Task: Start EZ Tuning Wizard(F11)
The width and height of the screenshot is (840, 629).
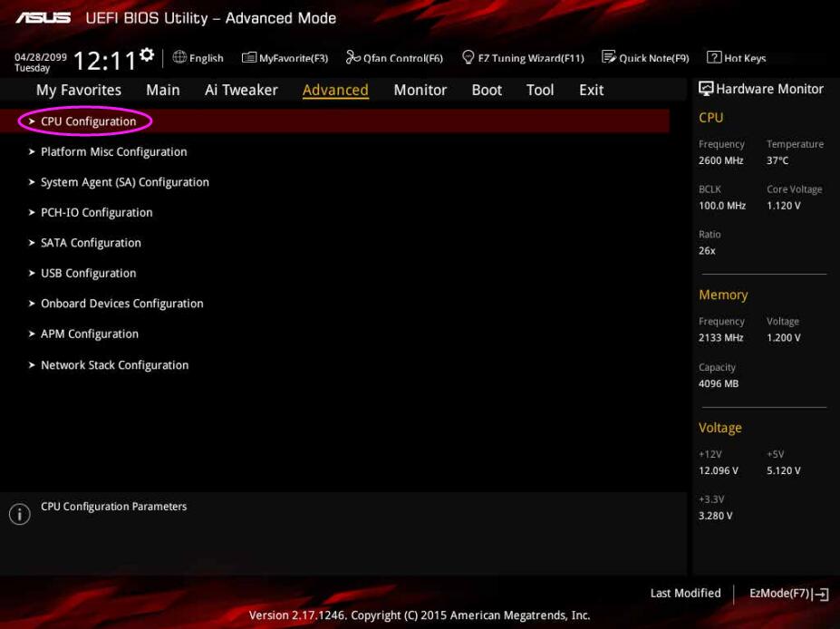Action: click(523, 57)
